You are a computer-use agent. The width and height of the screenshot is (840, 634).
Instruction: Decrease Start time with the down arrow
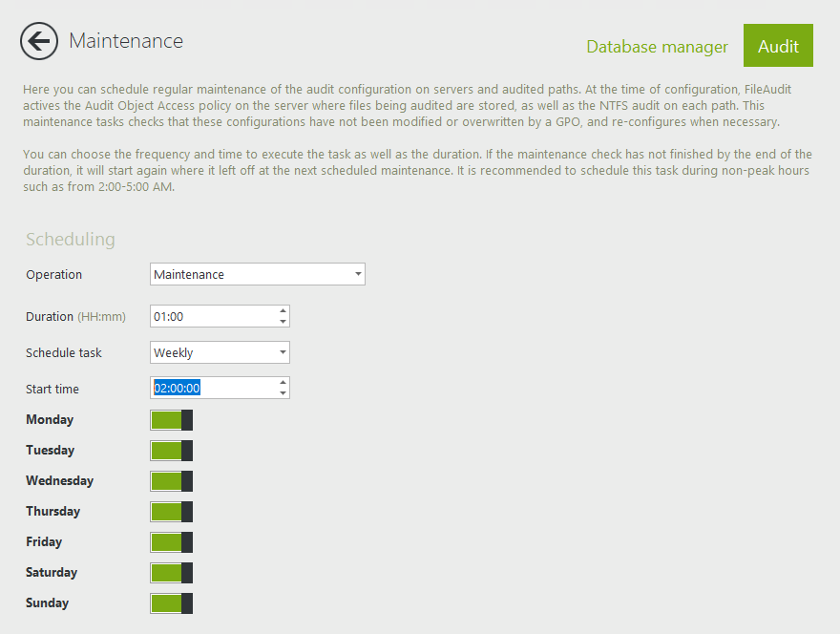click(x=283, y=393)
